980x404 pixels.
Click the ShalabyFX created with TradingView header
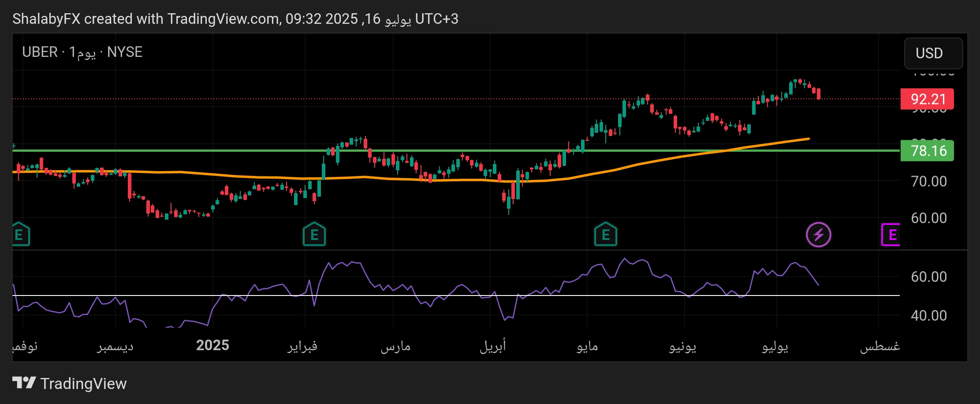tap(235, 19)
